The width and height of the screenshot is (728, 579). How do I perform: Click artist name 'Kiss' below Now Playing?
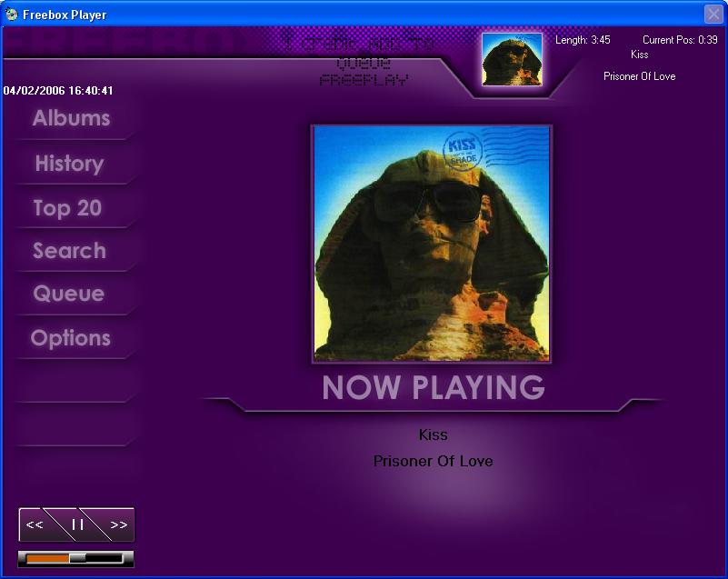click(x=434, y=434)
